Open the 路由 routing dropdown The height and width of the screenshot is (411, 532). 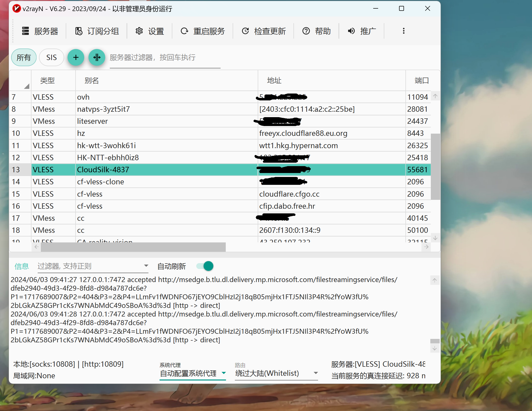coord(276,373)
